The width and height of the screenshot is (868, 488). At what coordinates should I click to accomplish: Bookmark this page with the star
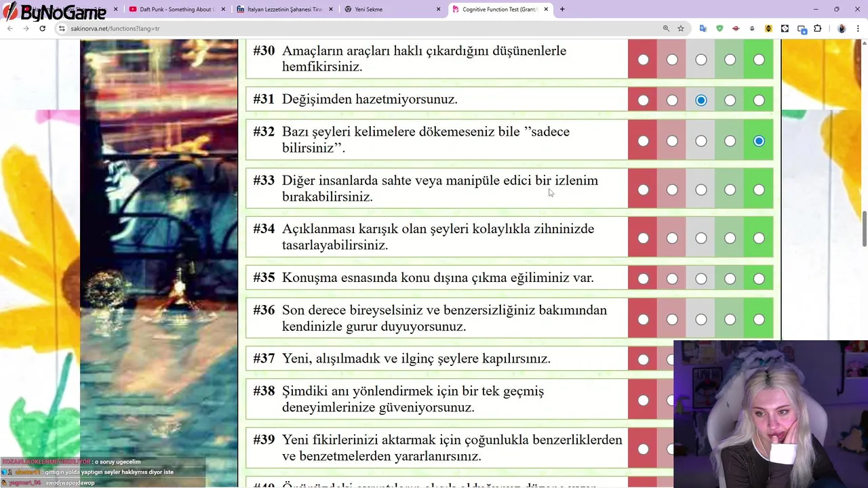681,28
